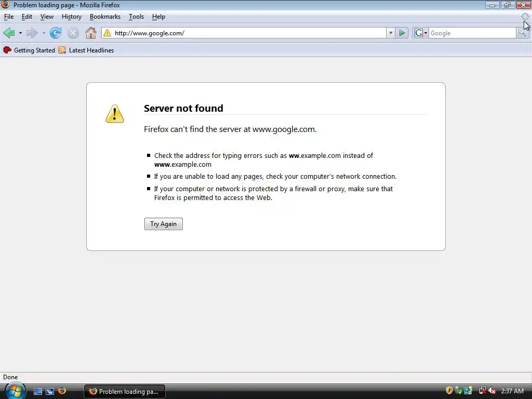The image size is (532, 399).
Task: Open the Help menu
Action: [158, 17]
